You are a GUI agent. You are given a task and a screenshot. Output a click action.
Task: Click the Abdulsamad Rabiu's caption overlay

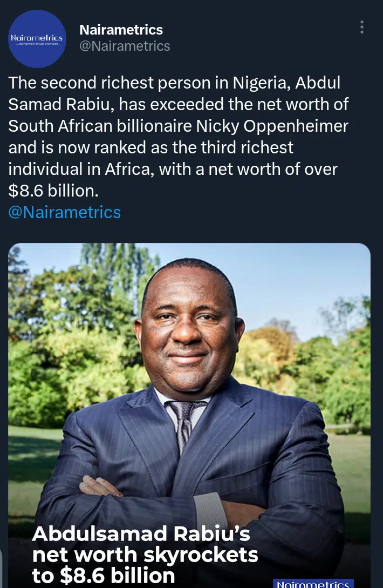pos(142,533)
